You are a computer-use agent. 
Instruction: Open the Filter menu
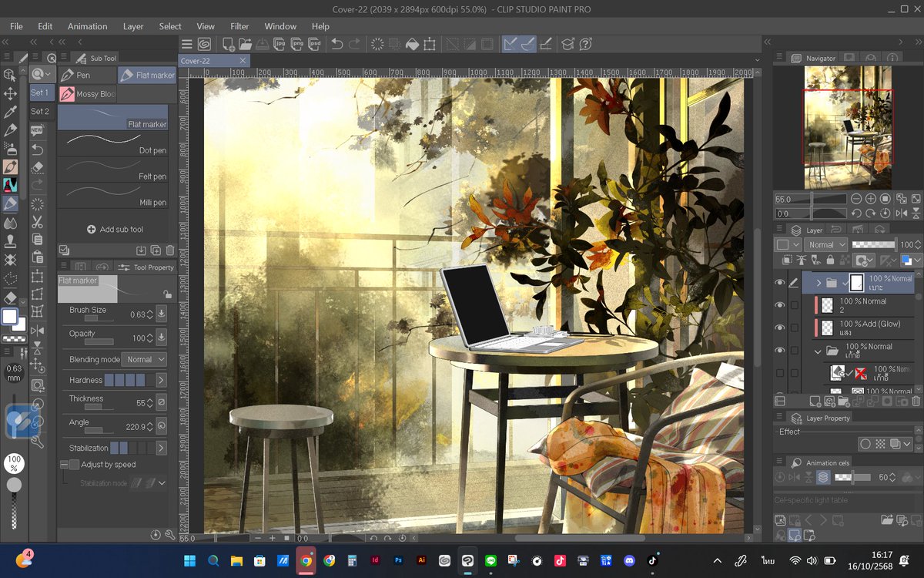pos(239,25)
